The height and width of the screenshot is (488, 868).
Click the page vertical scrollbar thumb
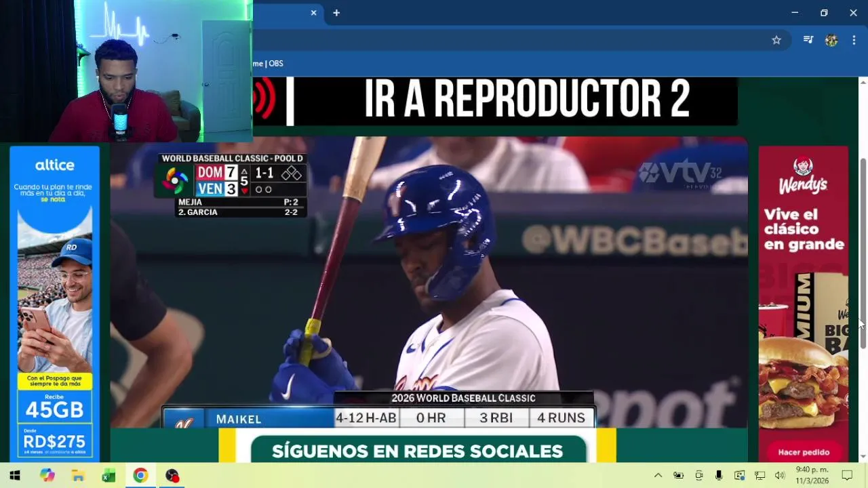[863, 253]
